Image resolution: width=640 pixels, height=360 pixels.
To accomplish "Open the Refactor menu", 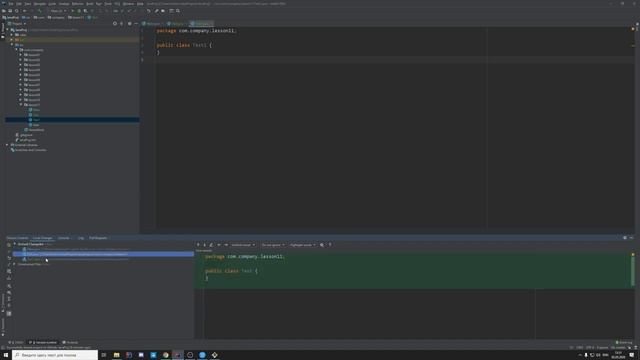I will pos(78,4).
